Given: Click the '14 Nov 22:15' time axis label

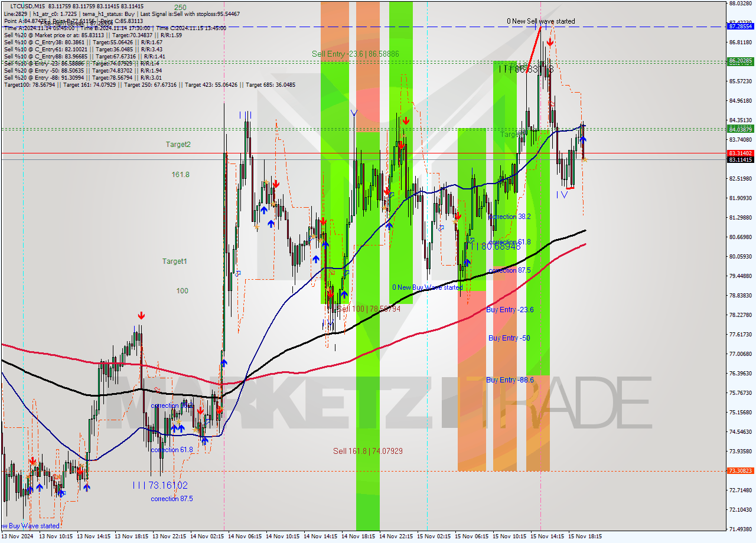Looking at the screenshot, I should (395, 537).
